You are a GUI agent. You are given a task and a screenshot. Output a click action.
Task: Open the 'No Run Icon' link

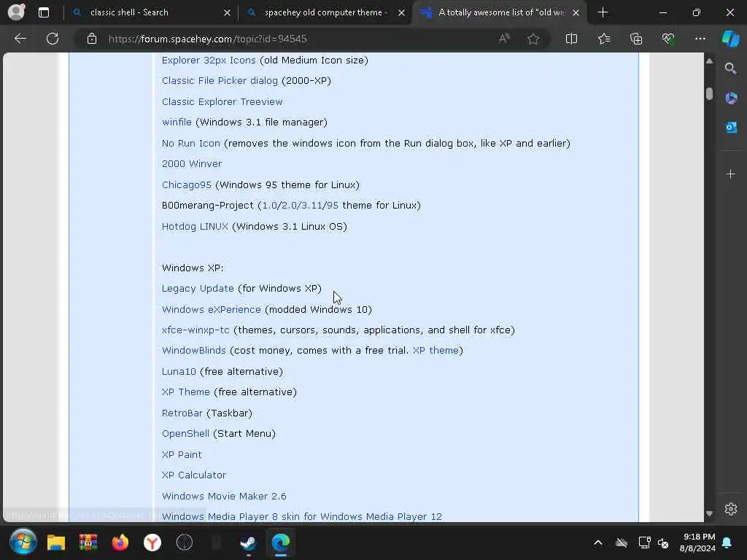190,144
